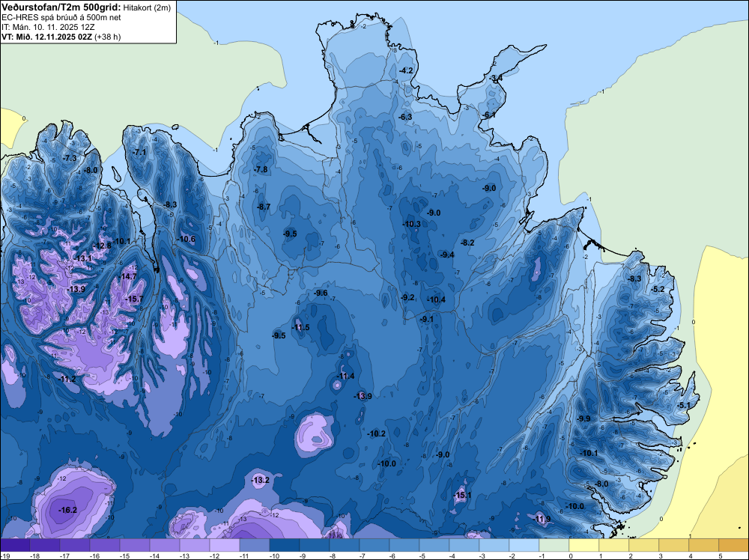Select the colorbar swatch between -6 and -5

[404, 545]
